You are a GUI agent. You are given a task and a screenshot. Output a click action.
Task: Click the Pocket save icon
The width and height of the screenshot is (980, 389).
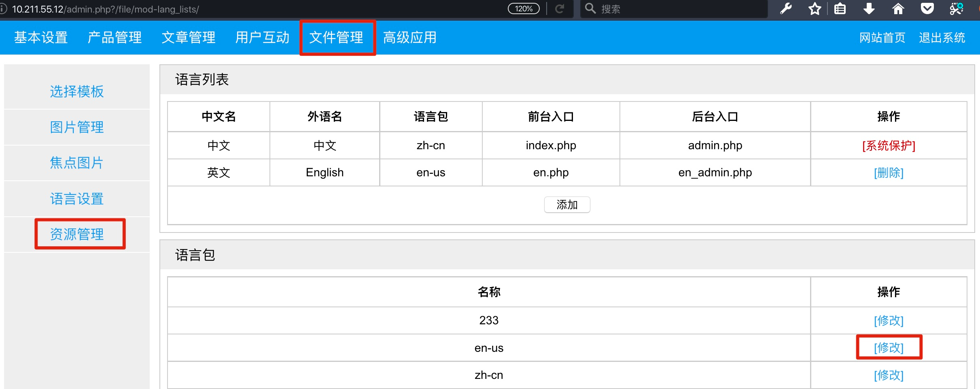927,8
